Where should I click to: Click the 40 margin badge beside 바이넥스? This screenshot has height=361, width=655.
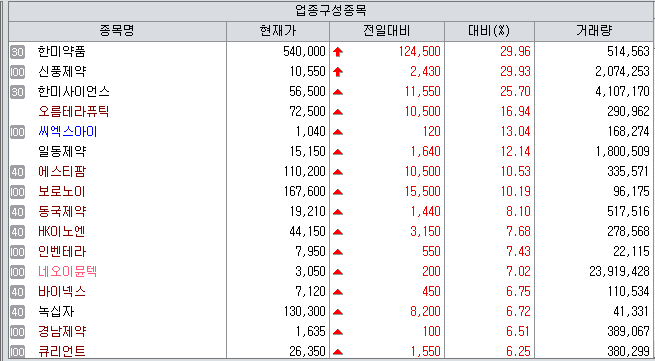coord(18,292)
